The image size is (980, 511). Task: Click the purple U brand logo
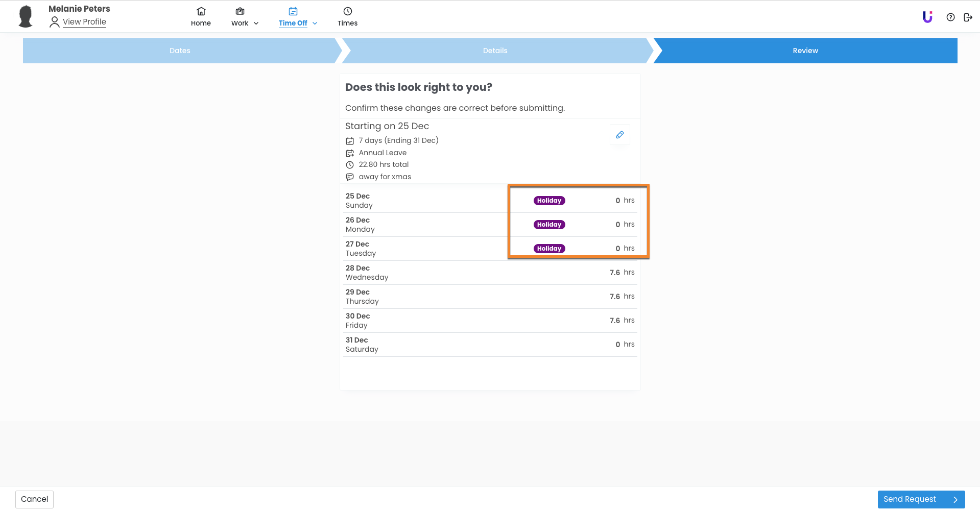pyautogui.click(x=927, y=17)
